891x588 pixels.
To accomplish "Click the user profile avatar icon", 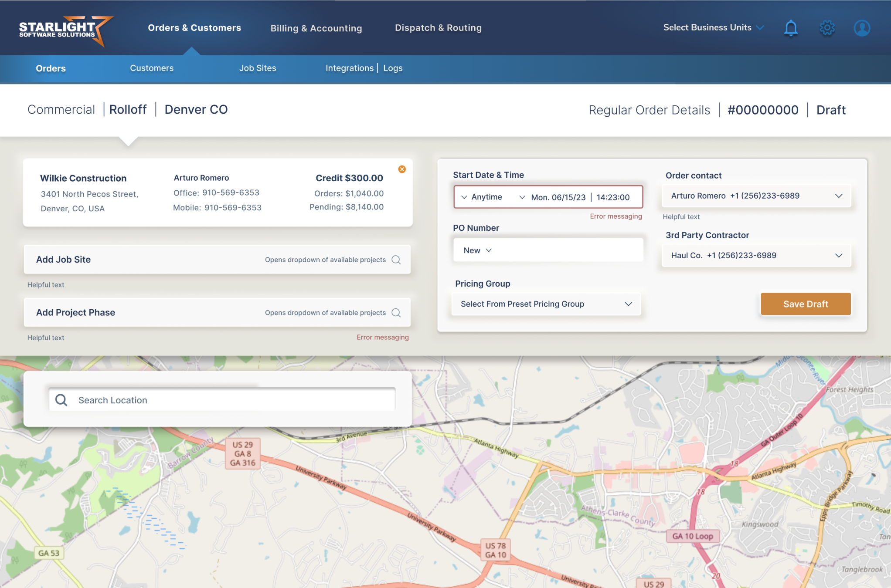I will pos(862,28).
